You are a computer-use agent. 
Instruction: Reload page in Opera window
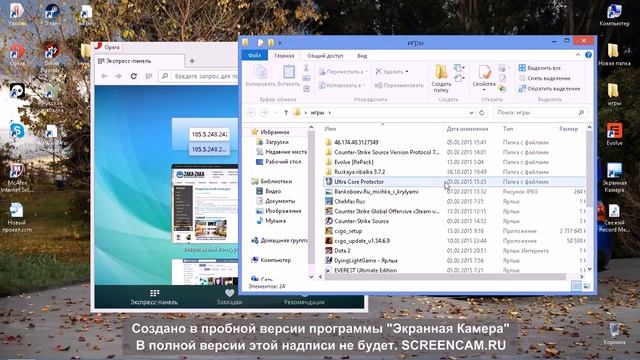click(133, 76)
